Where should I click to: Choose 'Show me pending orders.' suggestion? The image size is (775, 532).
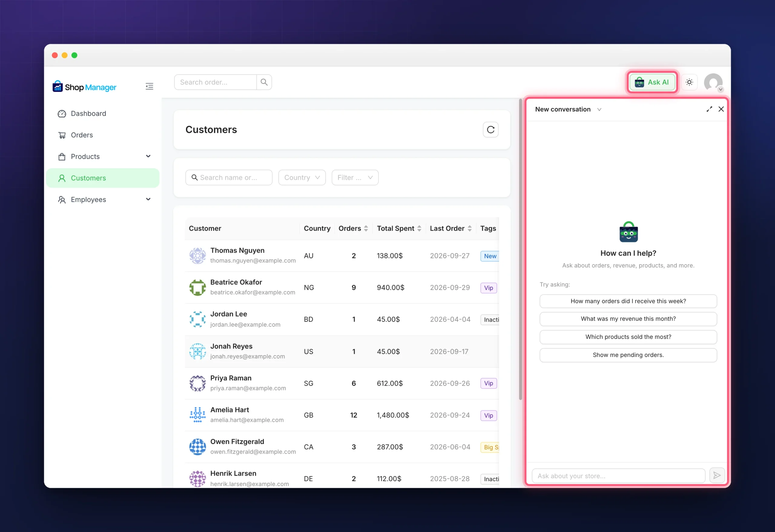[628, 355]
